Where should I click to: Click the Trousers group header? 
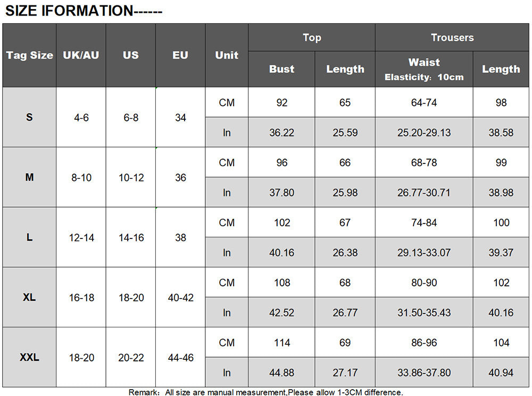452,37
